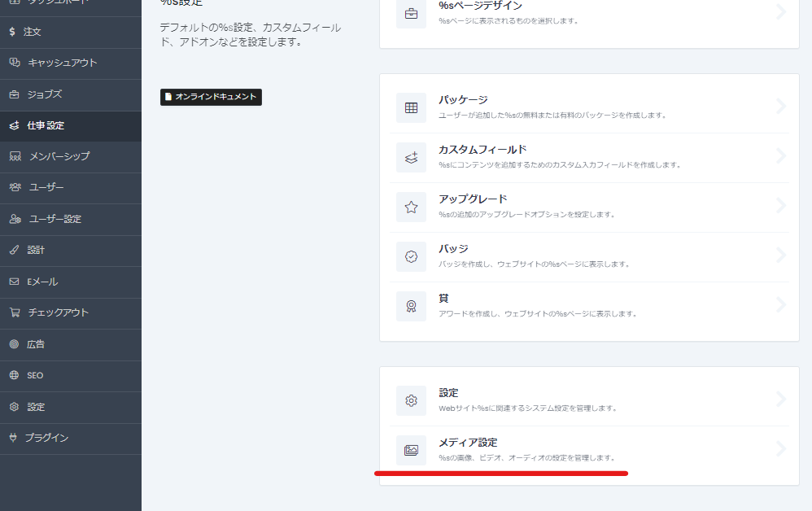Click the briefcase icon for %sページデザイン
The width and height of the screenshot is (812, 511).
(x=411, y=14)
